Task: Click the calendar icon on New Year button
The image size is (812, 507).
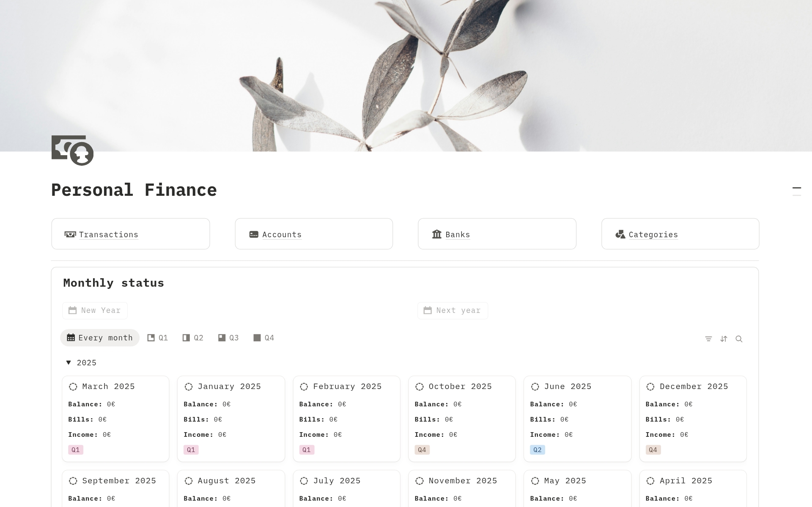Action: click(x=73, y=310)
